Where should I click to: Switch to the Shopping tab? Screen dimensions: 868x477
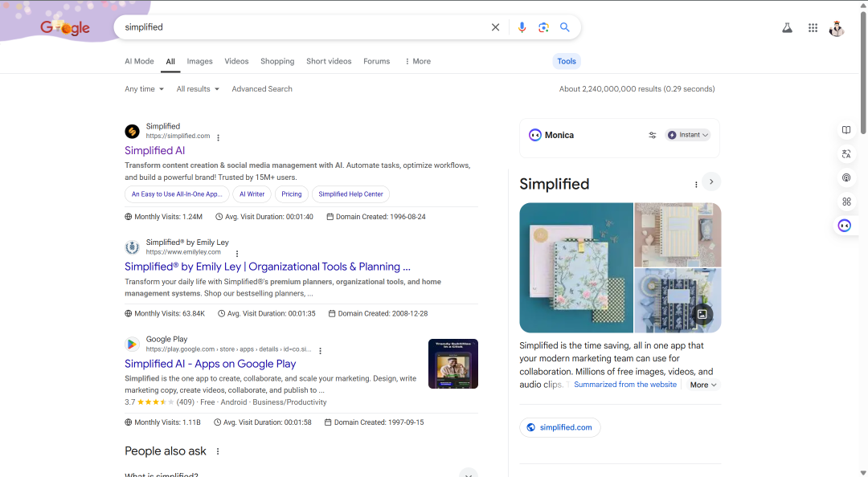(277, 61)
